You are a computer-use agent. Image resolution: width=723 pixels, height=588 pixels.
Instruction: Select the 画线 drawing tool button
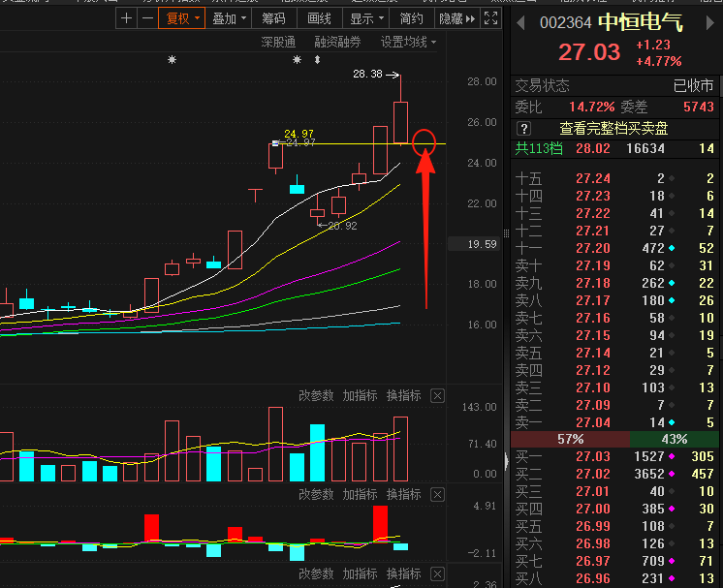click(x=319, y=18)
